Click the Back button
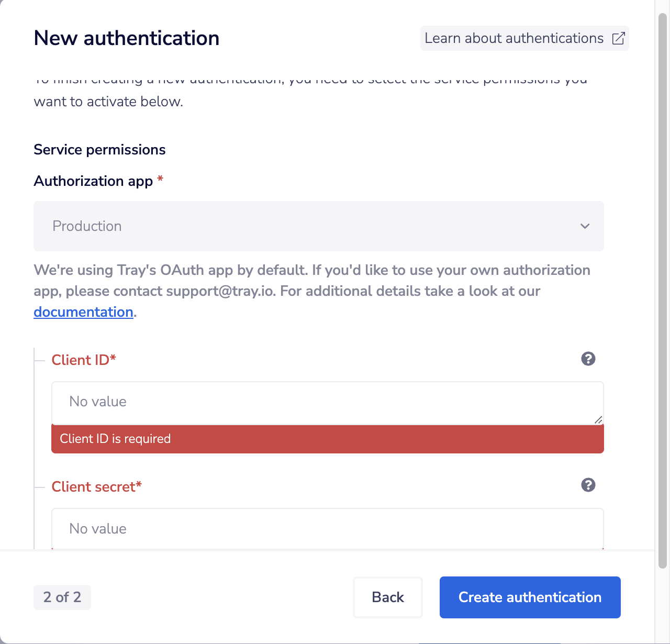 pos(387,597)
